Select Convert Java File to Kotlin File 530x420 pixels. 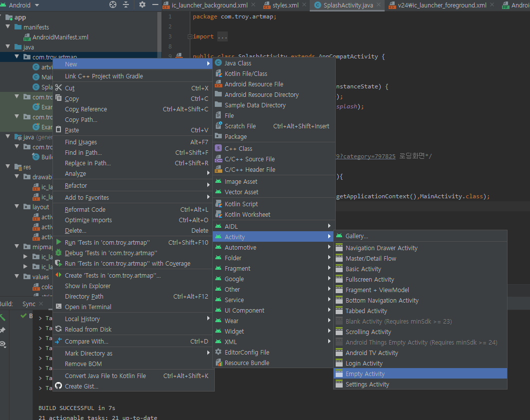133,376
